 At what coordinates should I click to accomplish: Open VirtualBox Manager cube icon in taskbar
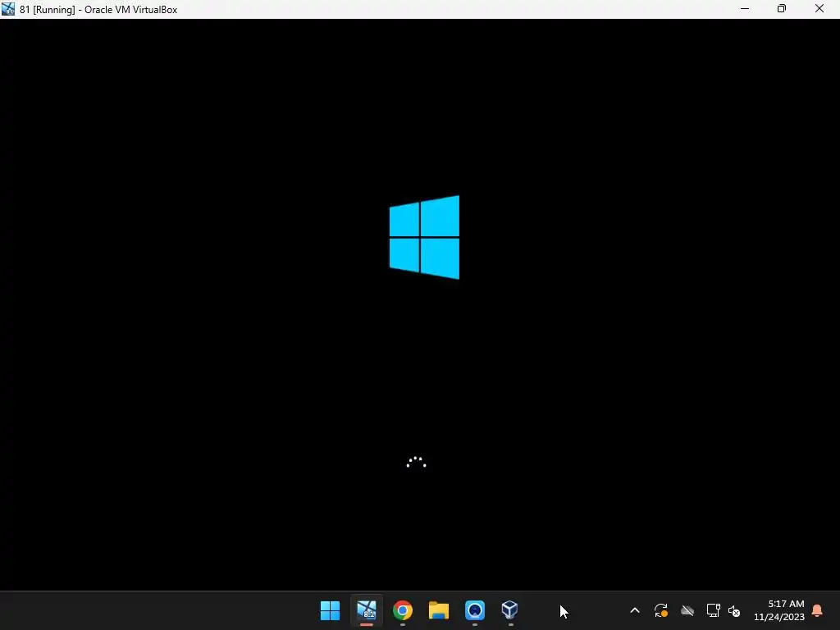[x=510, y=609]
